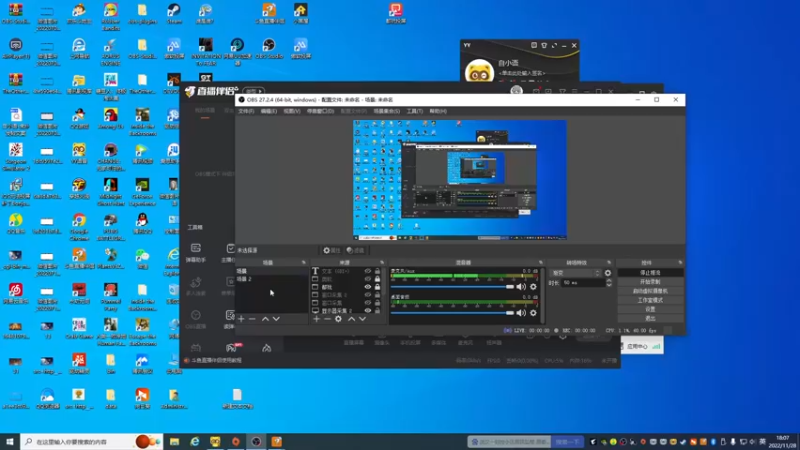
Task: Open source properties gear in Sources panel
Action: [338, 319]
